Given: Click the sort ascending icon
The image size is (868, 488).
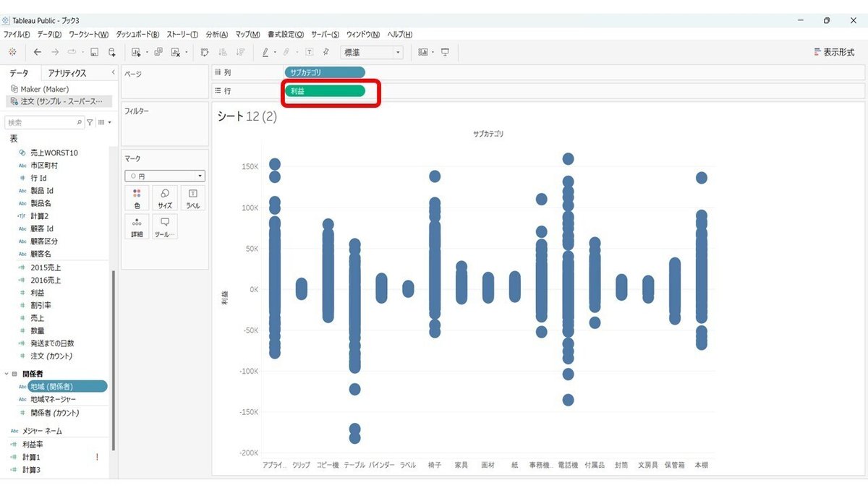Looking at the screenshot, I should point(222,52).
